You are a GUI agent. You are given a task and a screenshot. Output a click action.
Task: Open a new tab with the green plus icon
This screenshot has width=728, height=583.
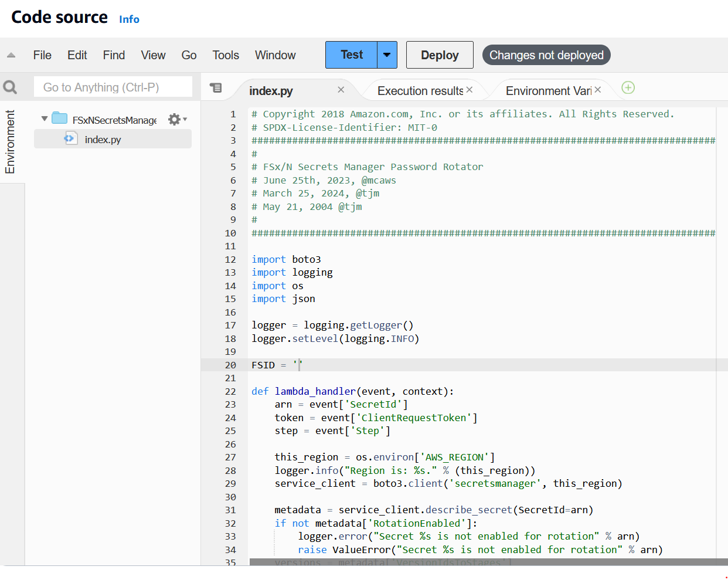tap(628, 87)
